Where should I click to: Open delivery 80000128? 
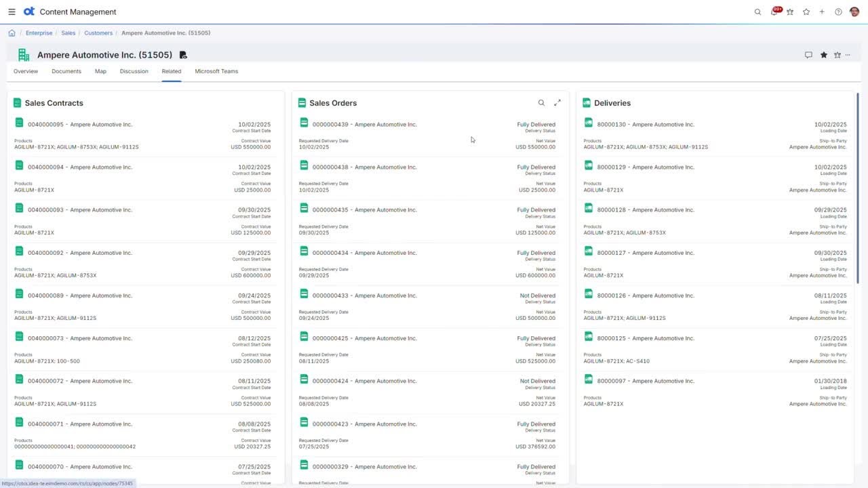pos(646,210)
